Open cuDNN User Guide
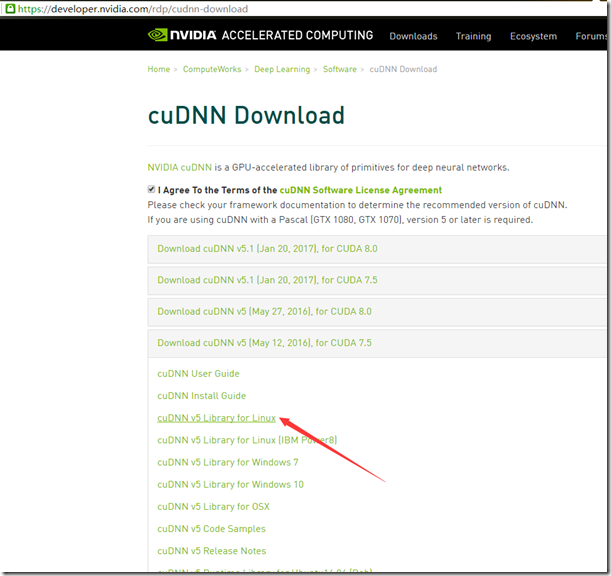611x576 pixels. click(198, 374)
